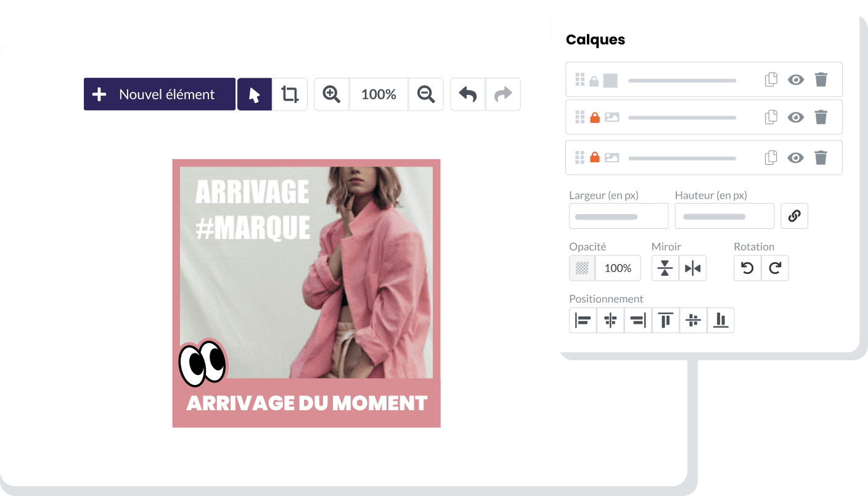Viewport: 868px width, 496px height.
Task: Align the element to the left edge
Action: [x=583, y=320]
